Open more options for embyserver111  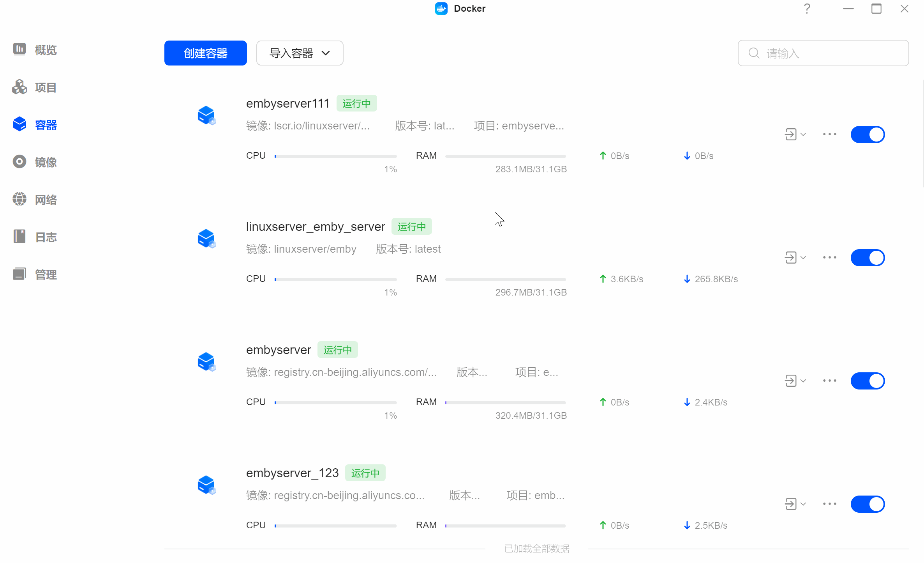tap(830, 135)
